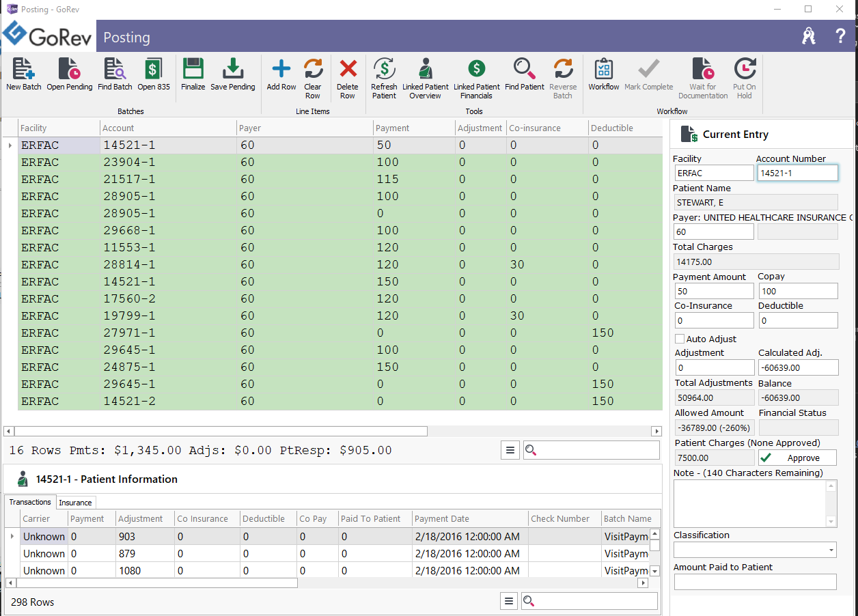
Task: Click the Reverse Batch icon
Action: 563,69
